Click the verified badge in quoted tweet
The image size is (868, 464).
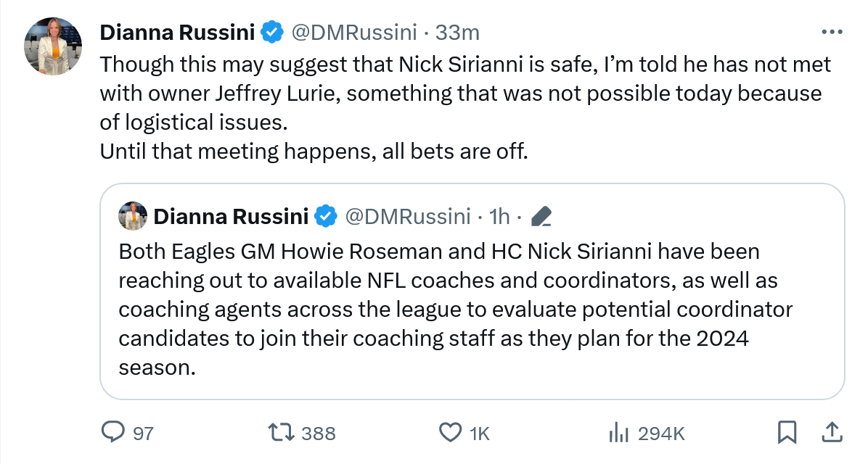click(x=326, y=216)
